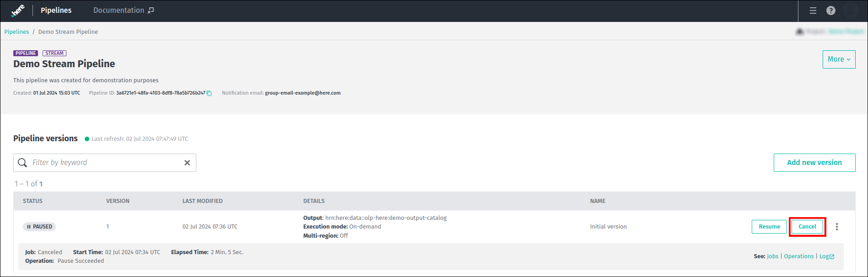Click Add new version button

[814, 163]
